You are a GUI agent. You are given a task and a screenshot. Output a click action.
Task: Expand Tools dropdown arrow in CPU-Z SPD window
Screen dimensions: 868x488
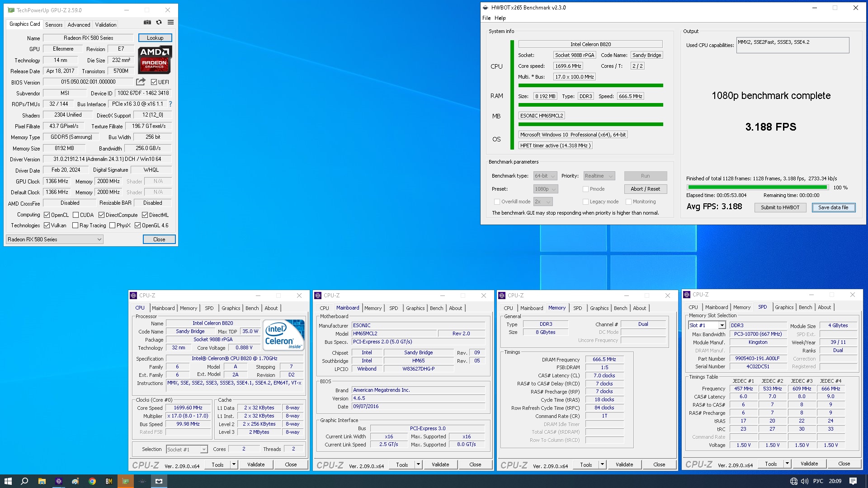click(x=787, y=464)
